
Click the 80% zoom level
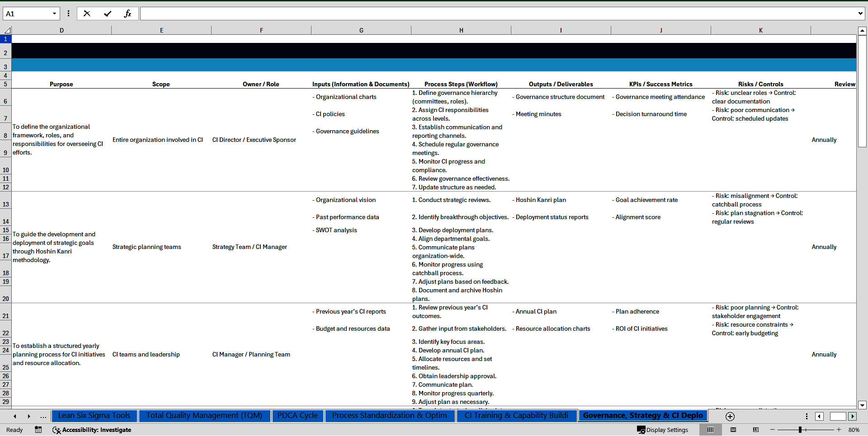(854, 430)
